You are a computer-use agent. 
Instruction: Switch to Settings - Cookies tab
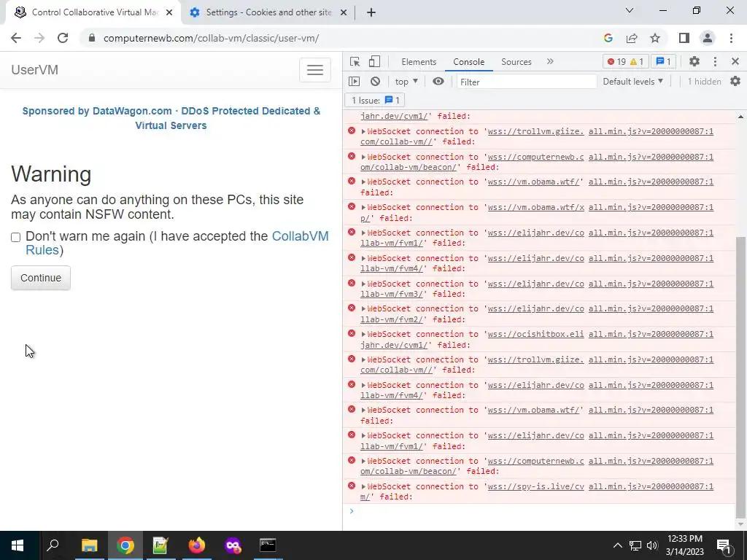[x=268, y=12]
